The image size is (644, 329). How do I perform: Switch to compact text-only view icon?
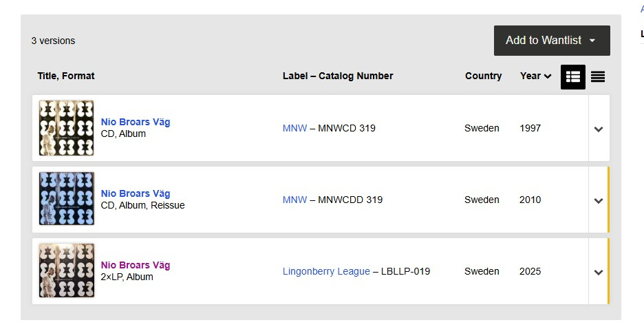pos(598,76)
